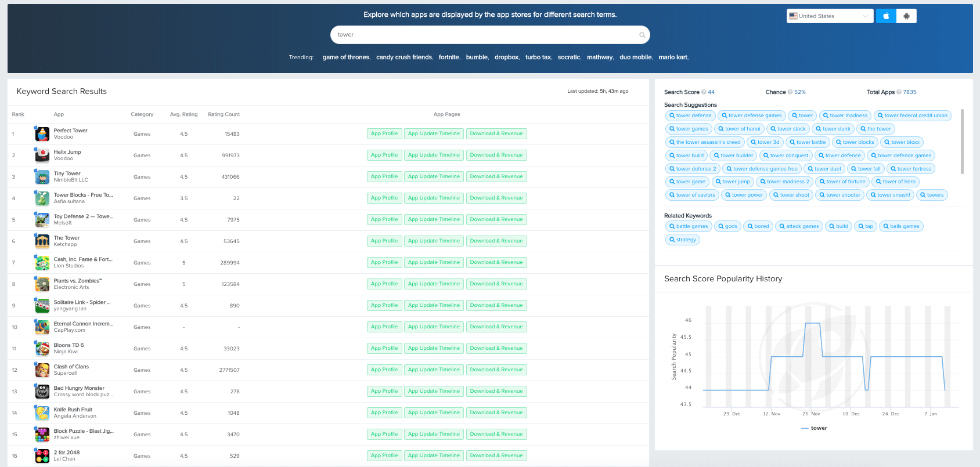This screenshot has height=467, width=980.
Task: Open App Profile for Perfect Tower
Action: (x=384, y=133)
